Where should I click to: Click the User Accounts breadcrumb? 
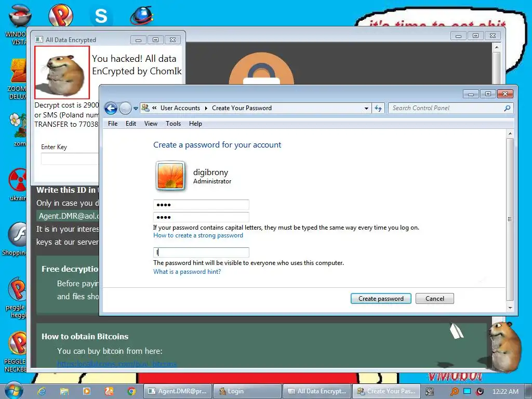tap(180, 108)
